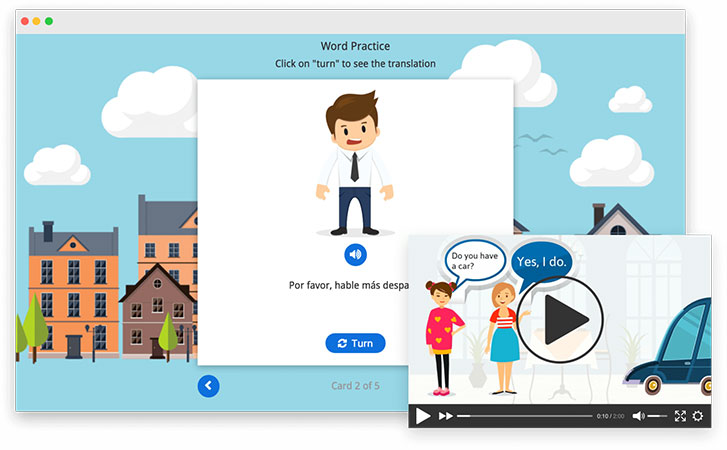Click the 'Word Practice' title
Image resolution: width=727 pixels, height=450 pixels.
pyautogui.click(x=355, y=46)
